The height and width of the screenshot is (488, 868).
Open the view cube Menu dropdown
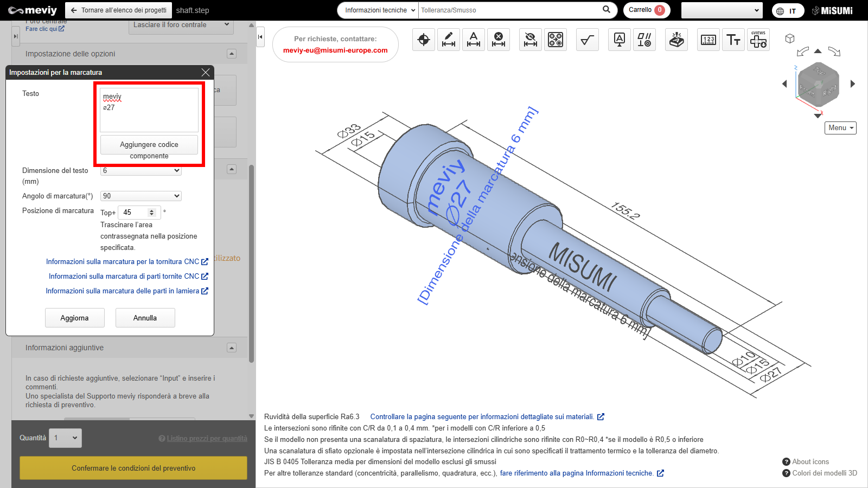[840, 128]
